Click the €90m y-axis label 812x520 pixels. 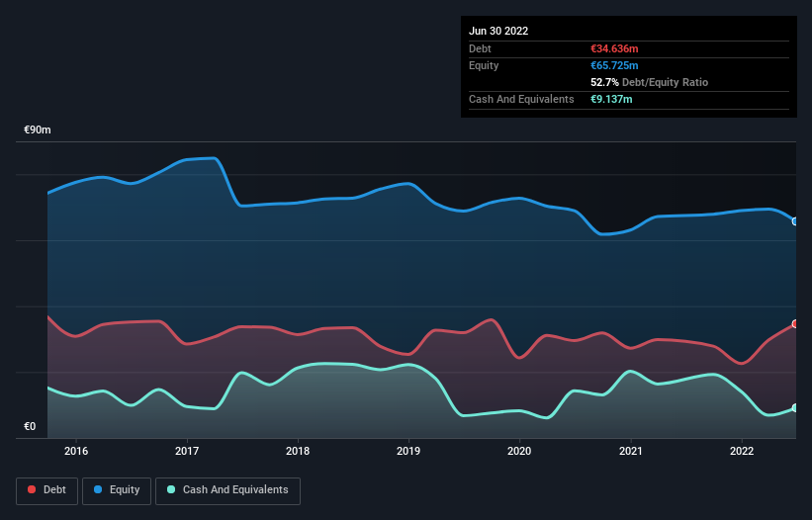pos(38,130)
